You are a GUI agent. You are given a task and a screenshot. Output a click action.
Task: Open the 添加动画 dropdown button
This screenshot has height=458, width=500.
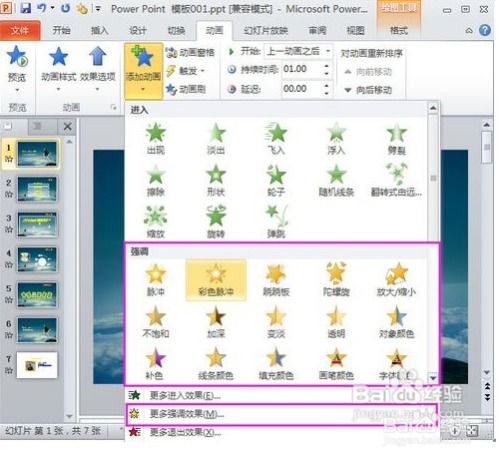coord(144,71)
